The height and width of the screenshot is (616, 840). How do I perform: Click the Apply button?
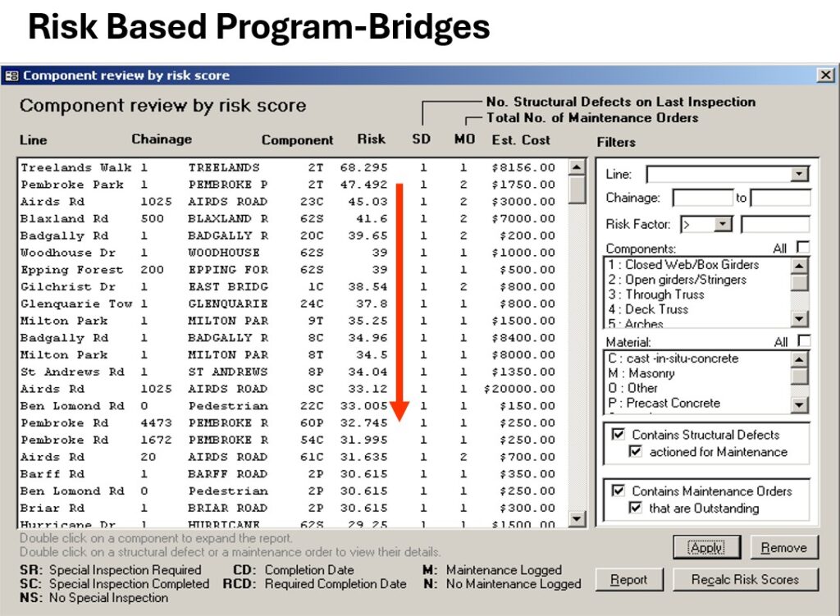tap(706, 547)
